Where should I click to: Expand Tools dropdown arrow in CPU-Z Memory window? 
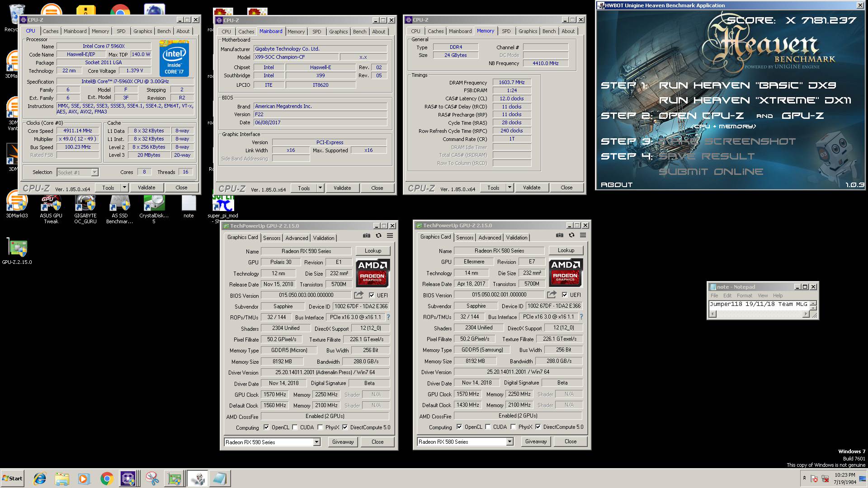pyautogui.click(x=510, y=188)
